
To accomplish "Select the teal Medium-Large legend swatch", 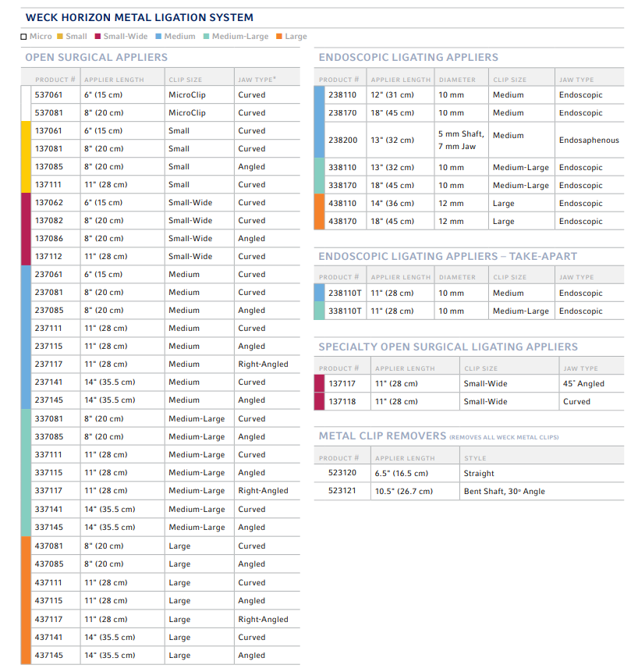I will [206, 37].
